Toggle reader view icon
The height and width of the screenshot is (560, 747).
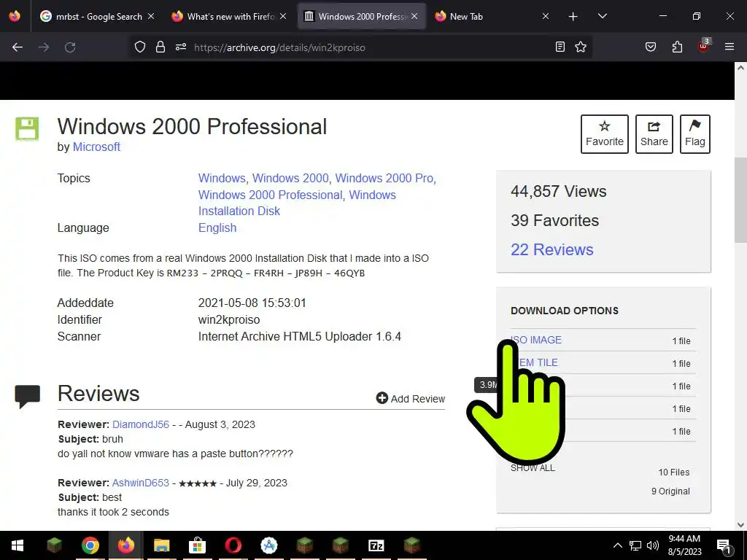[x=560, y=47]
